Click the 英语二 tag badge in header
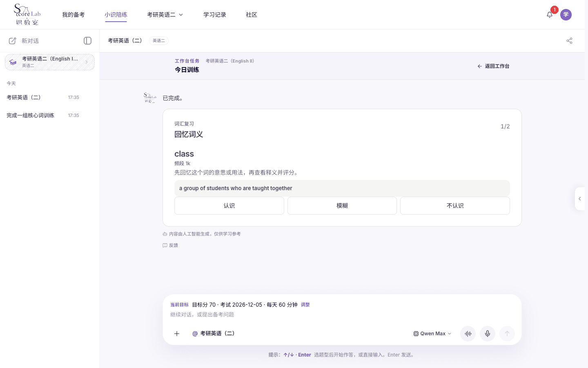This screenshot has height=368, width=588. click(x=159, y=40)
